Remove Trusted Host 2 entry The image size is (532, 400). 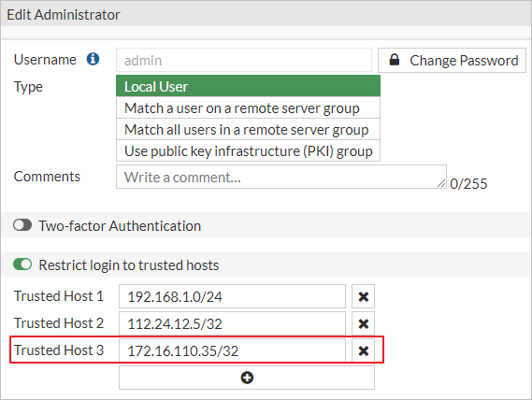(x=363, y=323)
